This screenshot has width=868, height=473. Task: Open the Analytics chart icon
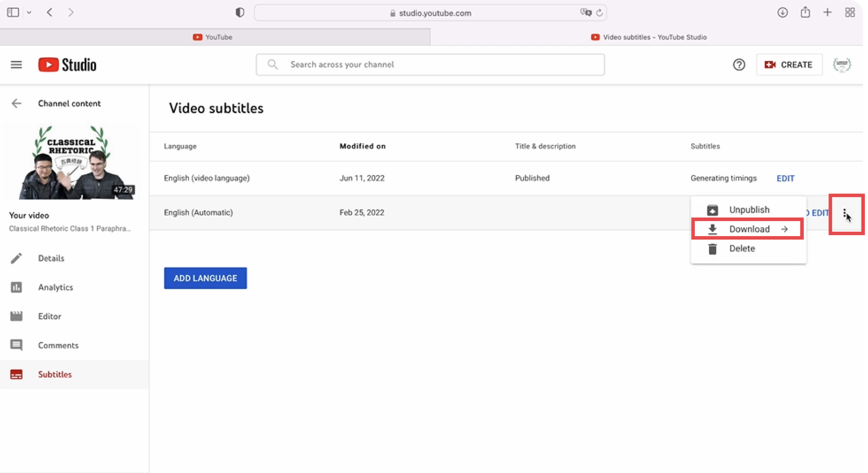pyautogui.click(x=16, y=287)
